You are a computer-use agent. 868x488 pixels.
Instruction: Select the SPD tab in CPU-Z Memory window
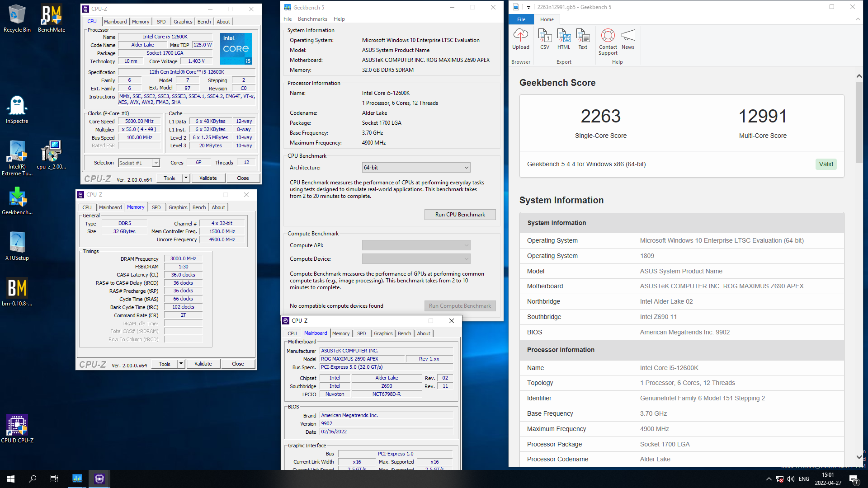(x=156, y=207)
